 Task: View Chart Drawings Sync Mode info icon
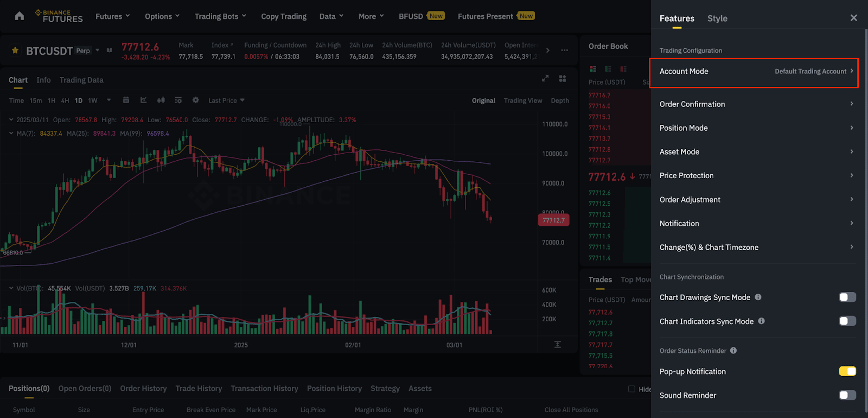(758, 297)
